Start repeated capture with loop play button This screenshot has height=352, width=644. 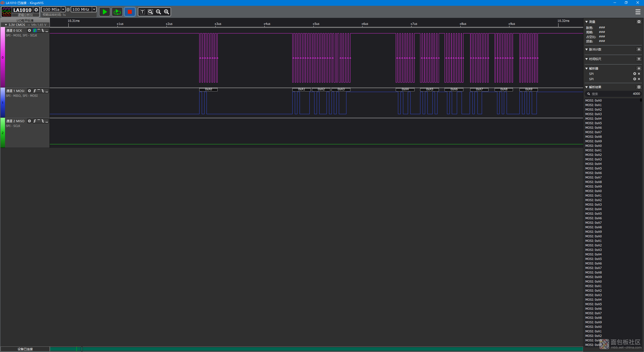pyautogui.click(x=117, y=12)
